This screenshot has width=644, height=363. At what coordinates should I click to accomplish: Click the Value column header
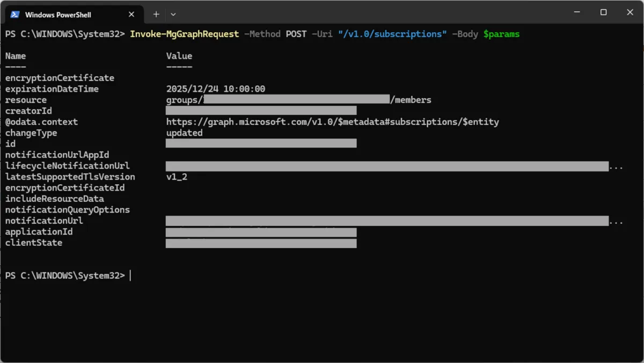(179, 56)
